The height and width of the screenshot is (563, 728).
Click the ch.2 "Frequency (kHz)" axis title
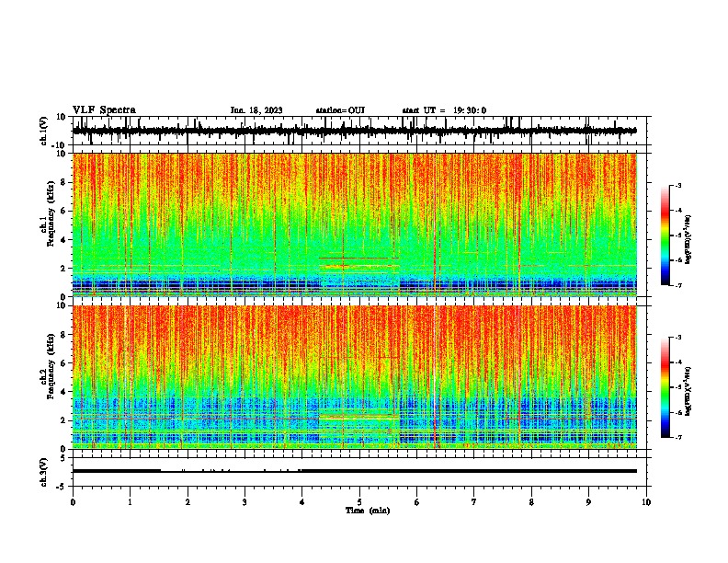51,366
